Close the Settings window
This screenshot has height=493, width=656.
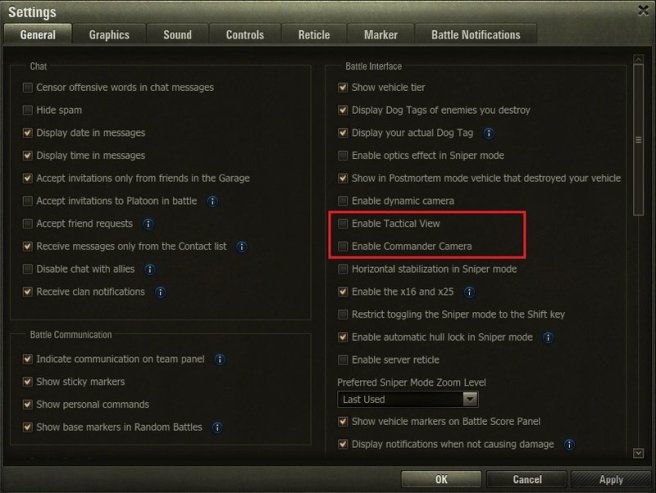(643, 10)
